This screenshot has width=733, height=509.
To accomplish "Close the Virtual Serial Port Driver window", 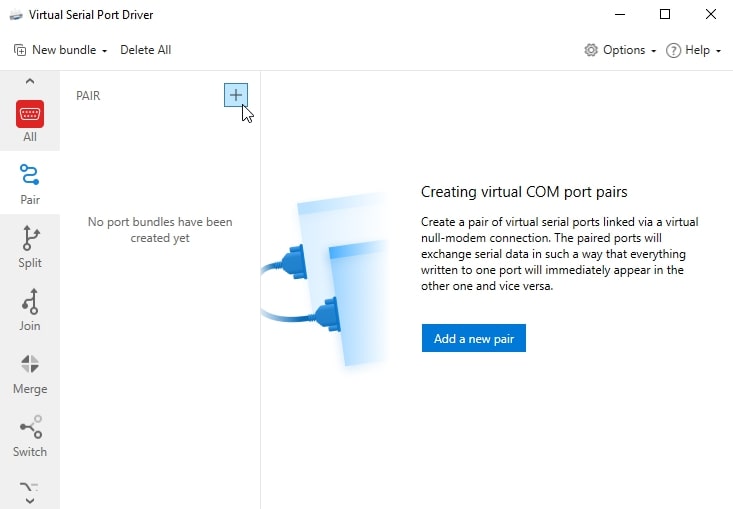I will click(711, 14).
